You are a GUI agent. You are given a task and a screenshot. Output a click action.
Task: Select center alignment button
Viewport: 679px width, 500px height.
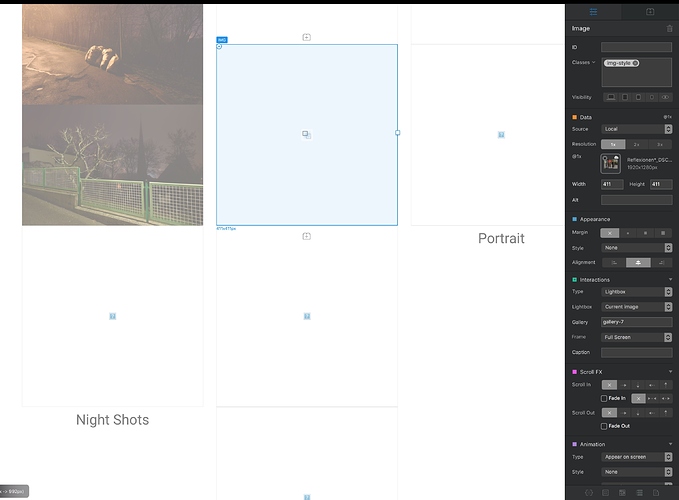click(x=637, y=262)
